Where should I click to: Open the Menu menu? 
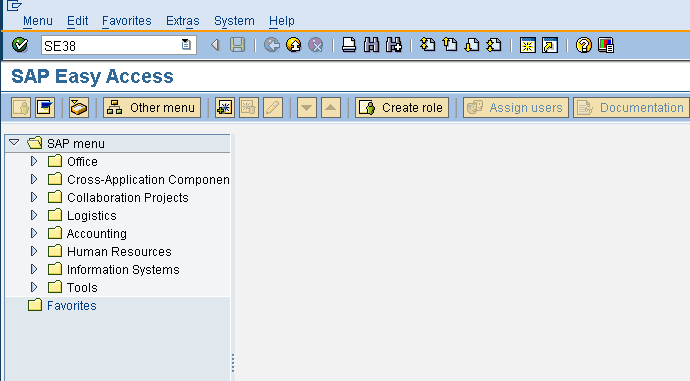click(x=37, y=21)
